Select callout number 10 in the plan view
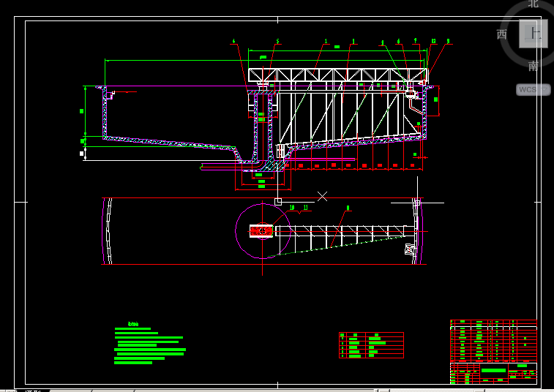This screenshot has height=392, width=554. pos(292,207)
